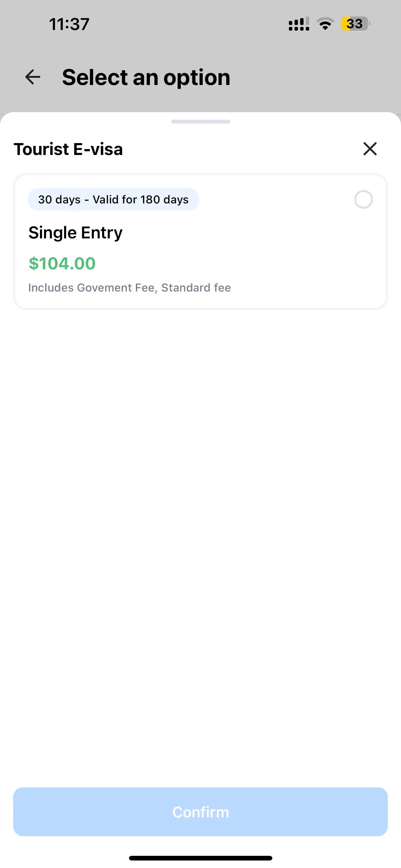Select the Single Entry radio button
Viewport: 401px width, 868px height.
tap(363, 199)
